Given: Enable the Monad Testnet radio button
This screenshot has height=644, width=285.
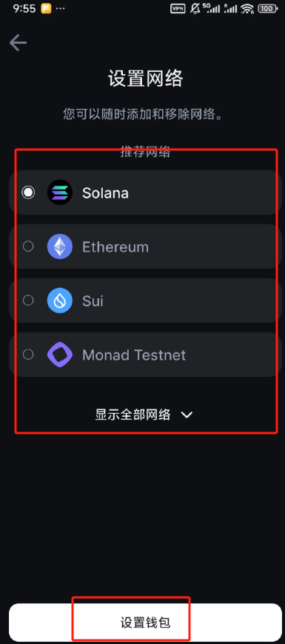Looking at the screenshot, I should 28,355.
